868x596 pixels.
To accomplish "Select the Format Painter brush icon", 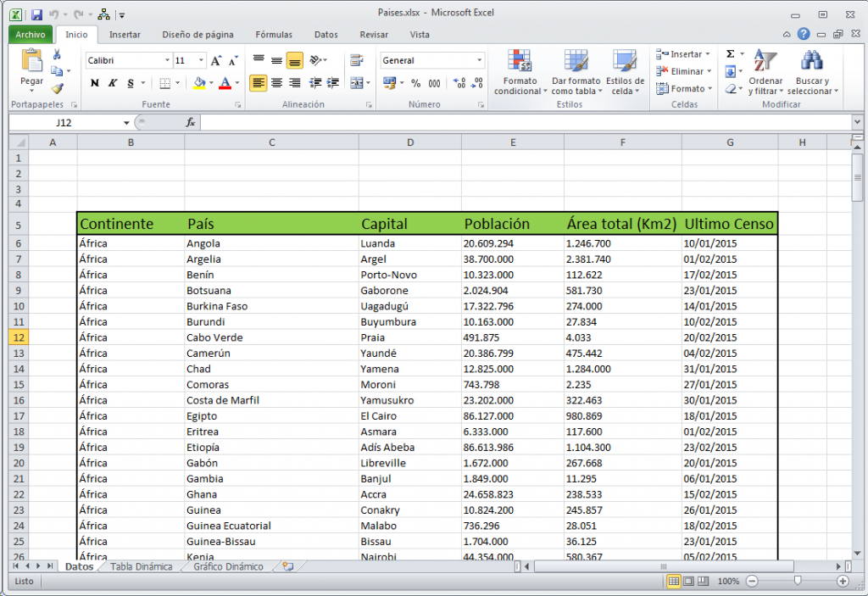I will pos(57,88).
